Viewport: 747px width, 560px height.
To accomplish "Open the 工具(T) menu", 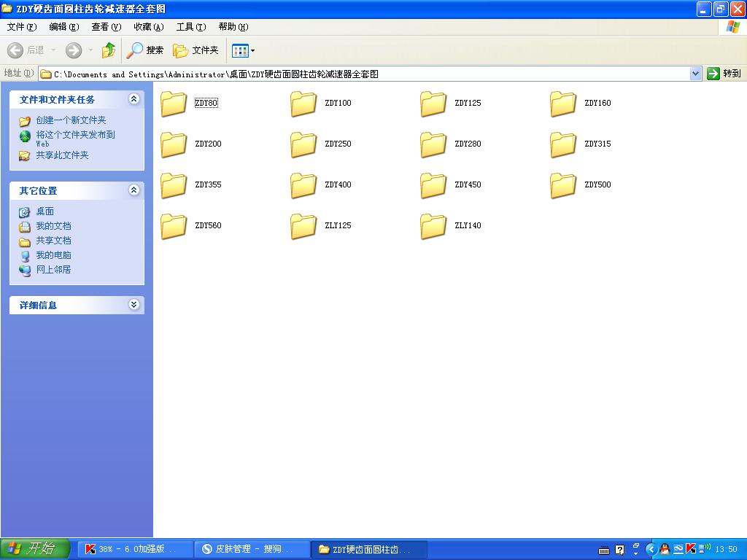I will click(x=191, y=27).
